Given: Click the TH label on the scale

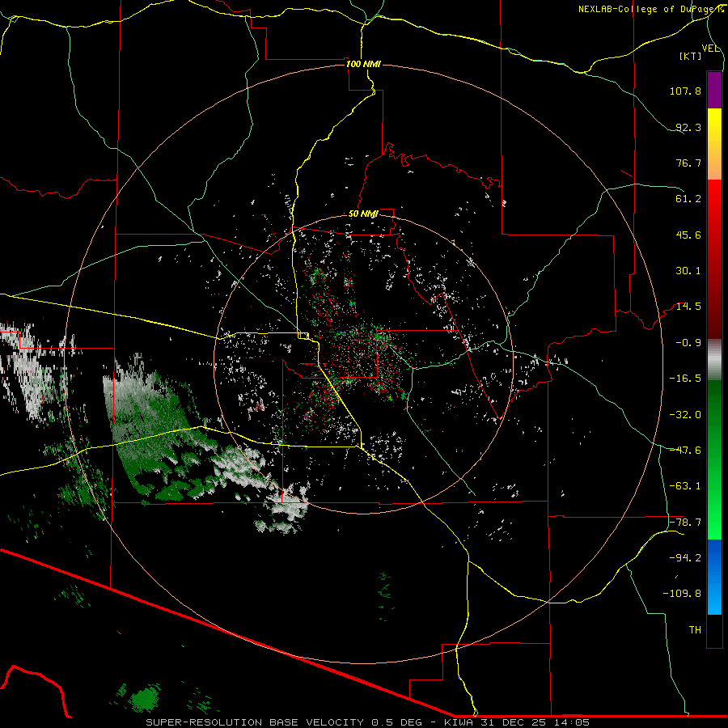Looking at the screenshot, I should [x=695, y=630].
